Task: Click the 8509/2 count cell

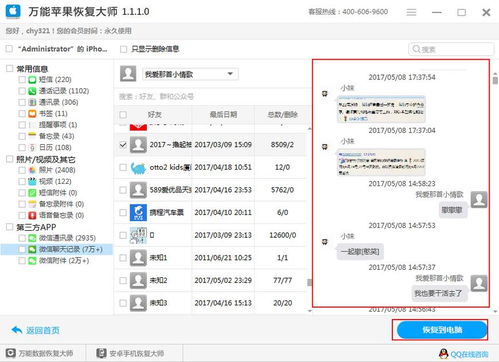Action: point(282,145)
